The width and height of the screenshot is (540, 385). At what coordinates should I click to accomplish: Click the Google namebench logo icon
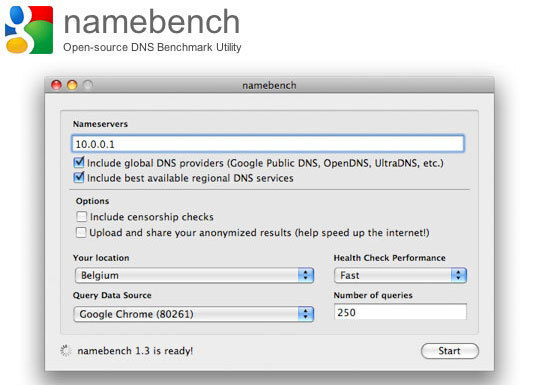[x=29, y=30]
